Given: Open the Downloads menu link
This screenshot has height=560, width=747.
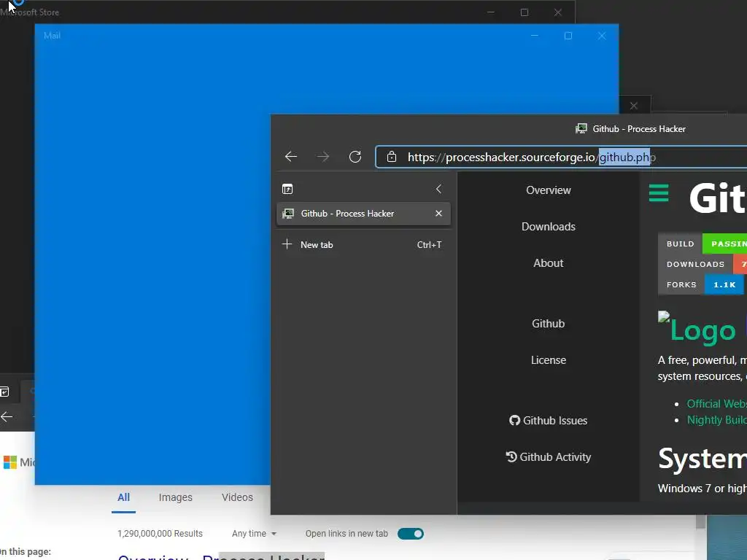Looking at the screenshot, I should (549, 227).
